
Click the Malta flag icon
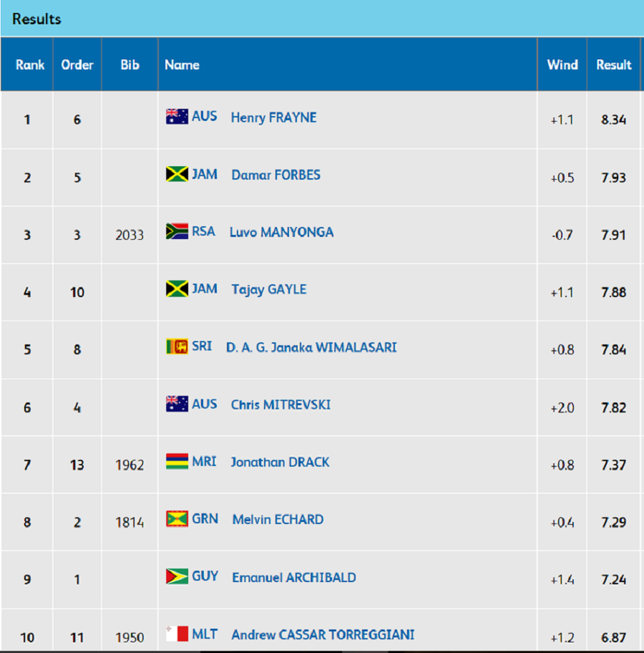[177, 634]
